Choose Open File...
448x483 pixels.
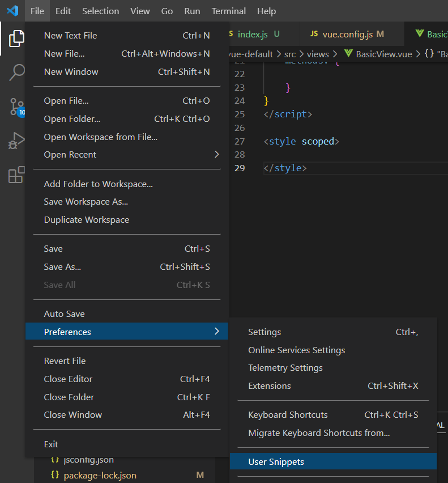(x=127, y=101)
